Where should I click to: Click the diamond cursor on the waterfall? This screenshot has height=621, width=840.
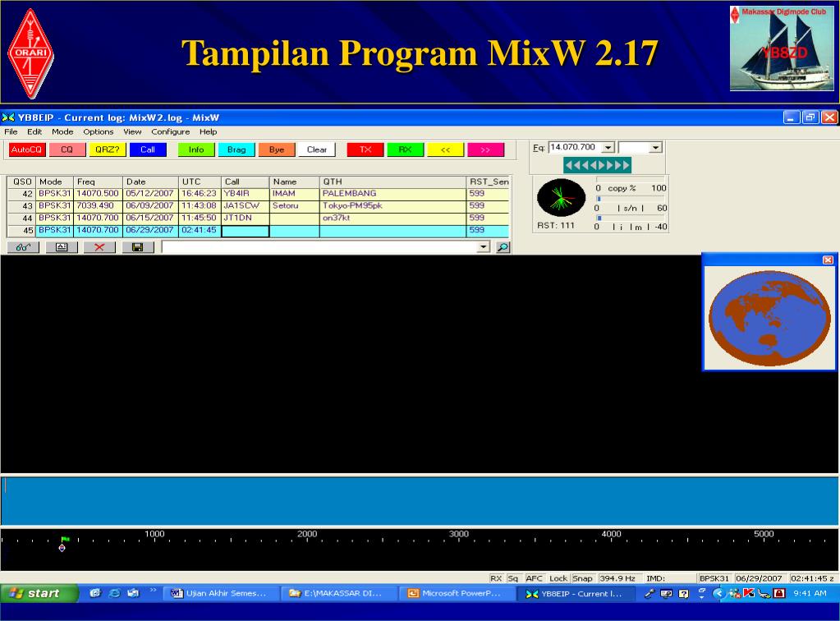[x=62, y=548]
